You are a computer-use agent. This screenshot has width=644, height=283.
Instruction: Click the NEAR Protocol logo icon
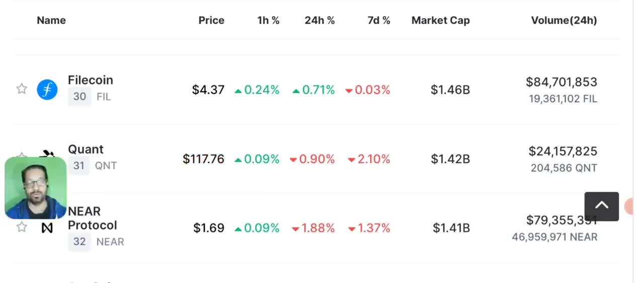(47, 228)
